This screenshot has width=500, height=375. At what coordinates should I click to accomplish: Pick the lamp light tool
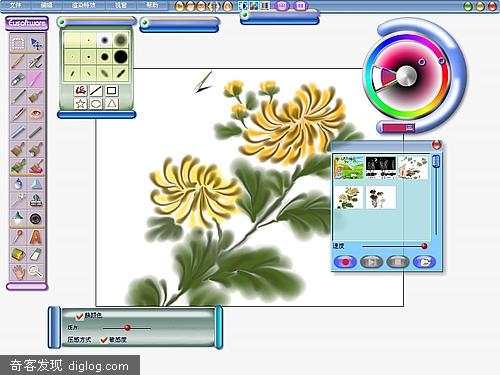point(18,218)
